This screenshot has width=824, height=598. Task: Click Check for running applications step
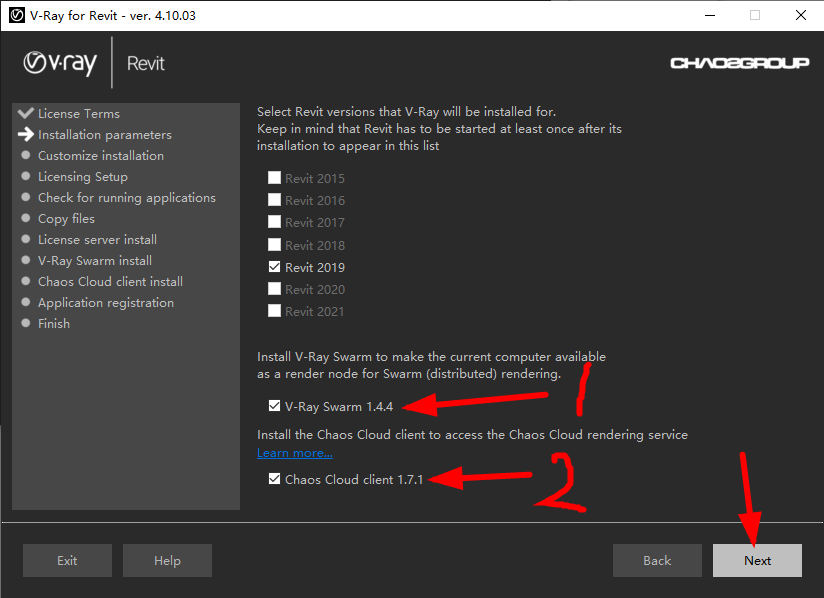click(127, 198)
